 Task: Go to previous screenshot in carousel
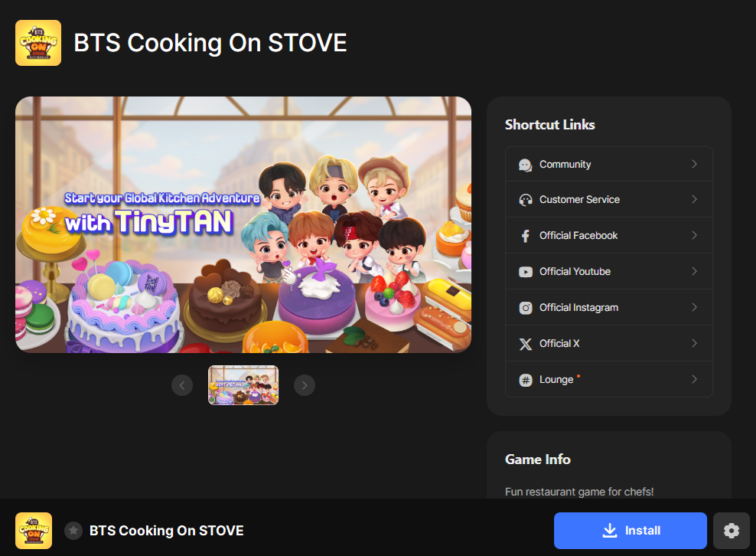(x=182, y=385)
